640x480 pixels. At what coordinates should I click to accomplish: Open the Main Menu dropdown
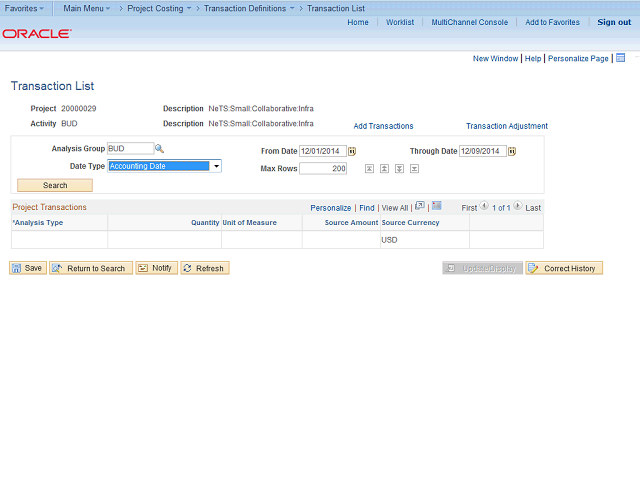(87, 8)
